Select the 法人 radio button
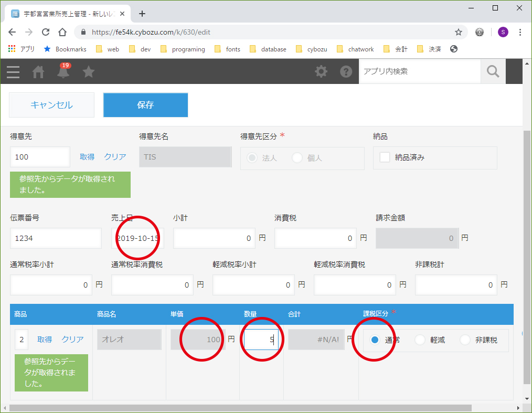The width and height of the screenshot is (532, 413). (252, 158)
